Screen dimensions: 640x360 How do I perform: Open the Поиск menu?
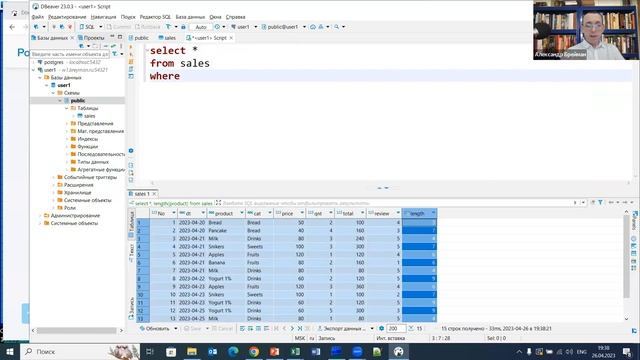click(128, 17)
